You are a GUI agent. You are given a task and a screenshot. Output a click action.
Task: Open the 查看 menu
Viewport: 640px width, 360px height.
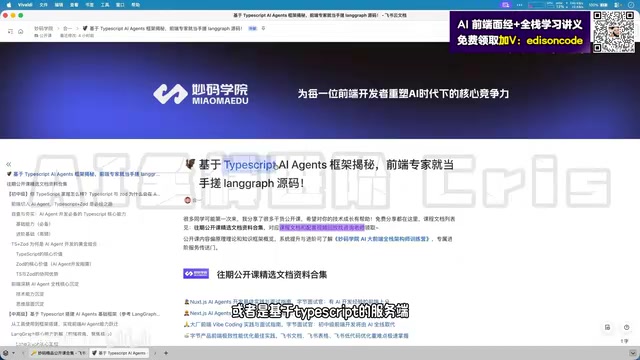(74, 5)
